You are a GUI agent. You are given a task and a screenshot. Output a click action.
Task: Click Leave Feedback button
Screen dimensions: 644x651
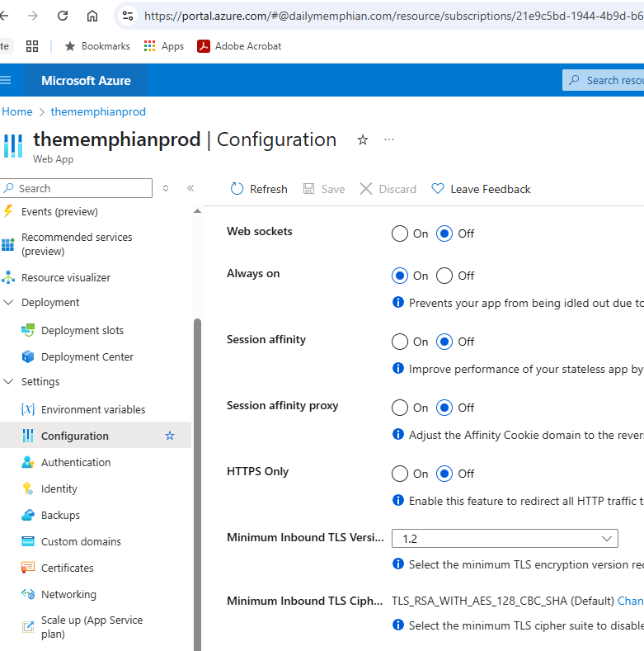[481, 189]
